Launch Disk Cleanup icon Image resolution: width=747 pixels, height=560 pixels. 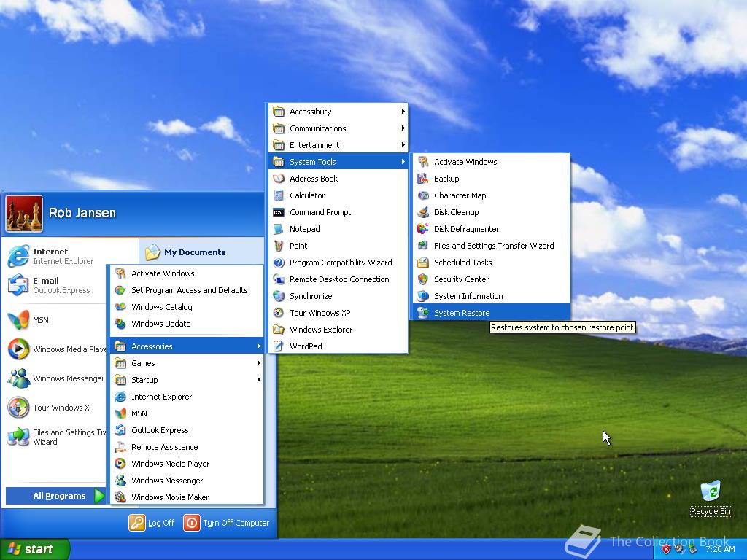[x=422, y=212]
